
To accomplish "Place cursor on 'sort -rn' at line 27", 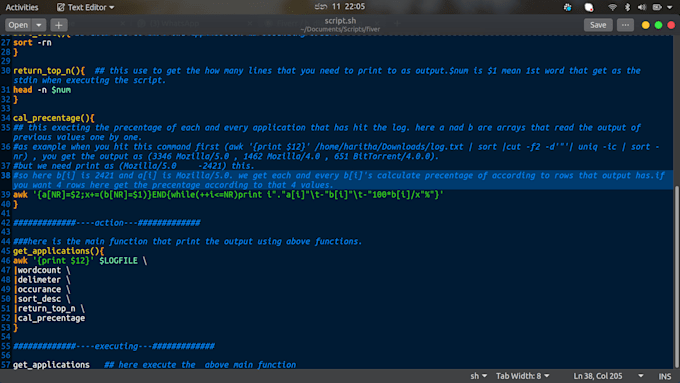I will [x=32, y=43].
